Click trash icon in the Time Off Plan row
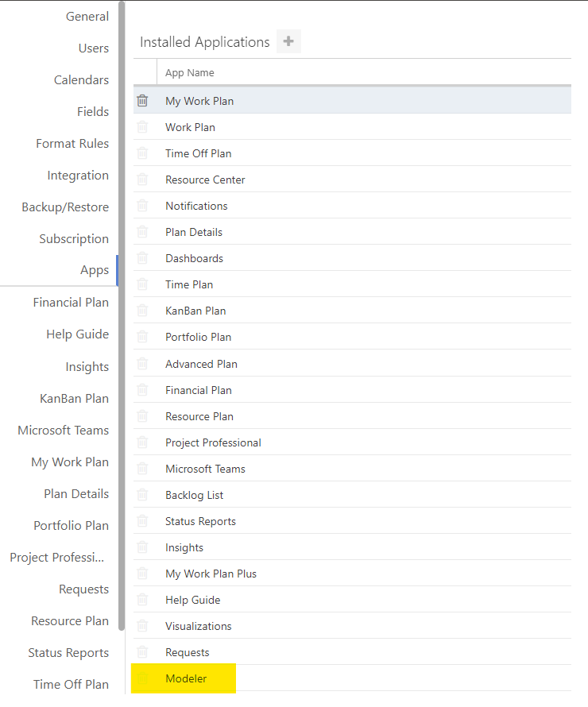Image resolution: width=588 pixels, height=707 pixels. [142, 153]
